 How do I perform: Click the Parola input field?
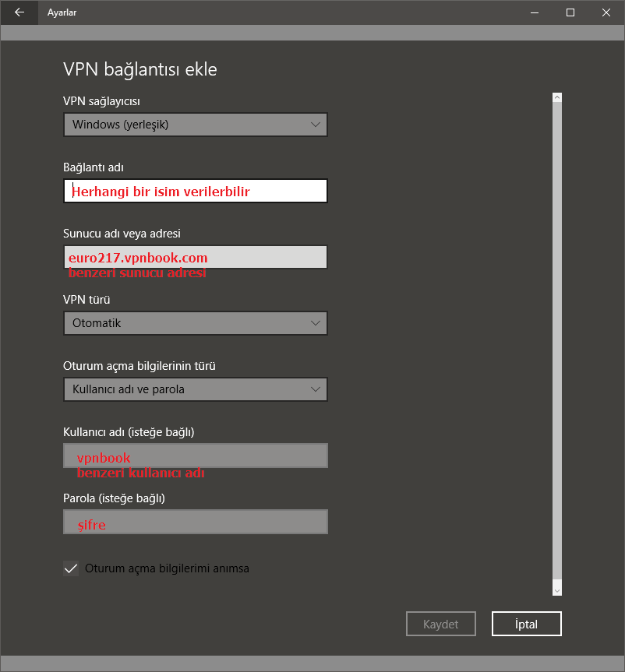click(195, 522)
